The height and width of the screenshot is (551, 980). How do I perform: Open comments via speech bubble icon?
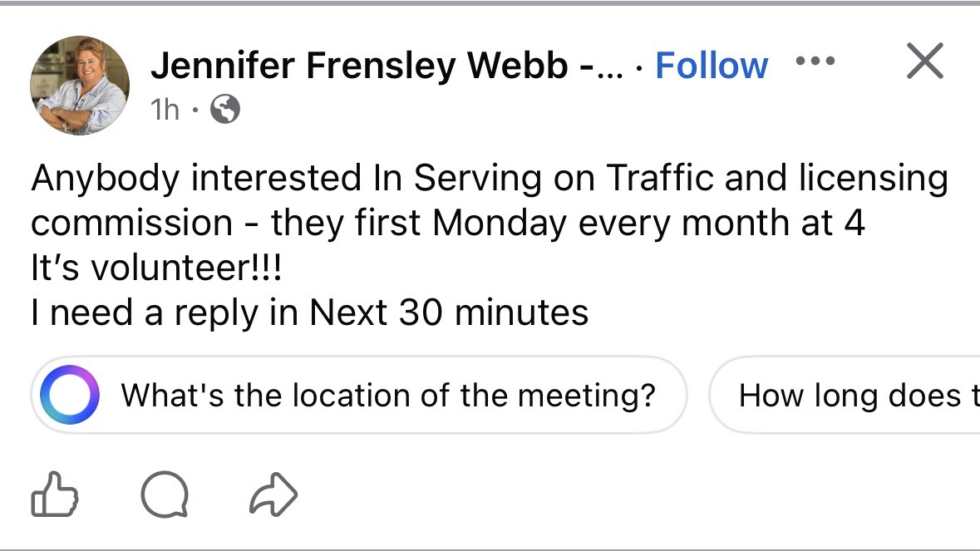click(x=164, y=496)
